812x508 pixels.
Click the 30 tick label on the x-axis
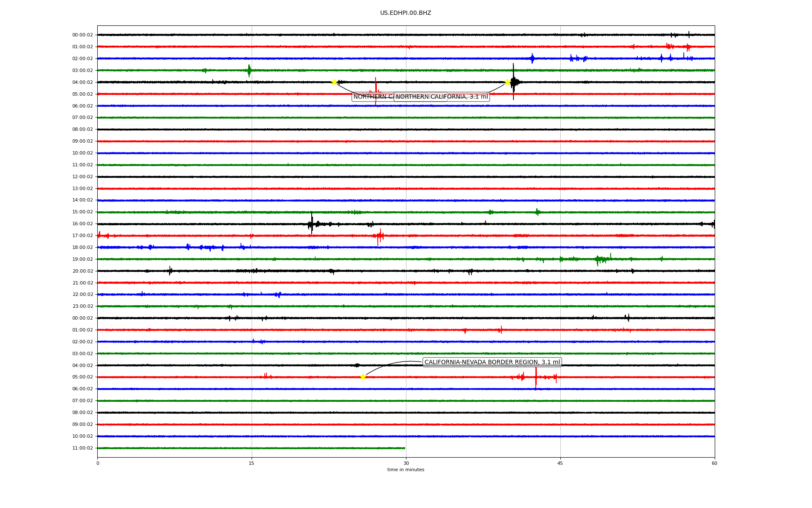[x=406, y=463]
